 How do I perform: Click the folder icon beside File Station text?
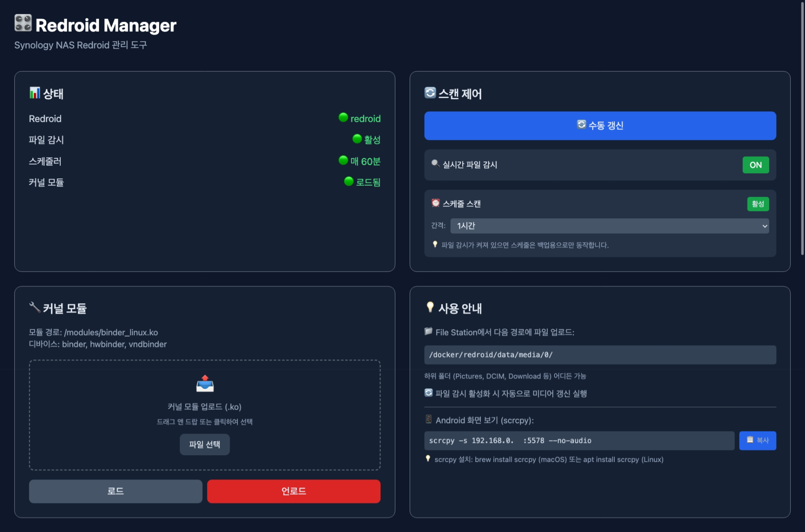pyautogui.click(x=429, y=332)
